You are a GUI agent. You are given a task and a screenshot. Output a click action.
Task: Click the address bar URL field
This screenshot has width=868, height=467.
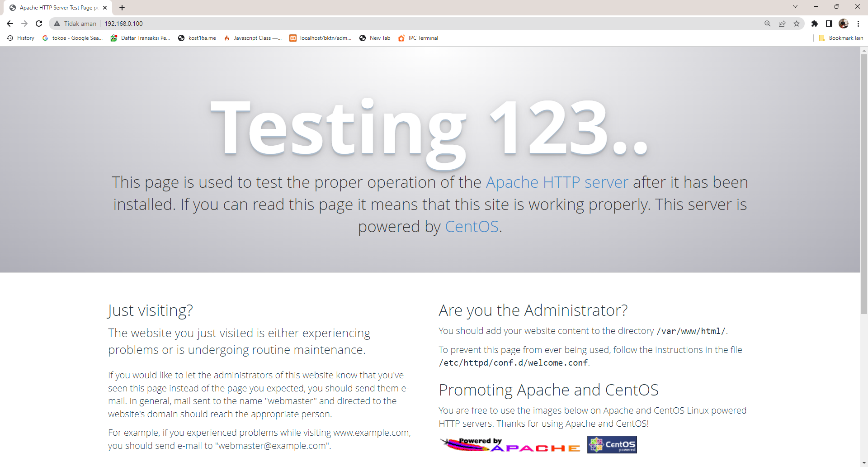[x=407, y=24]
